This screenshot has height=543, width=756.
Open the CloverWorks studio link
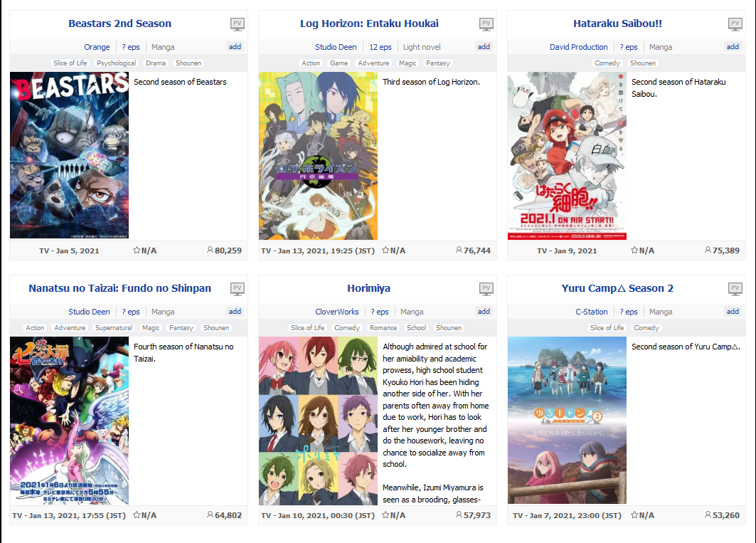click(336, 312)
